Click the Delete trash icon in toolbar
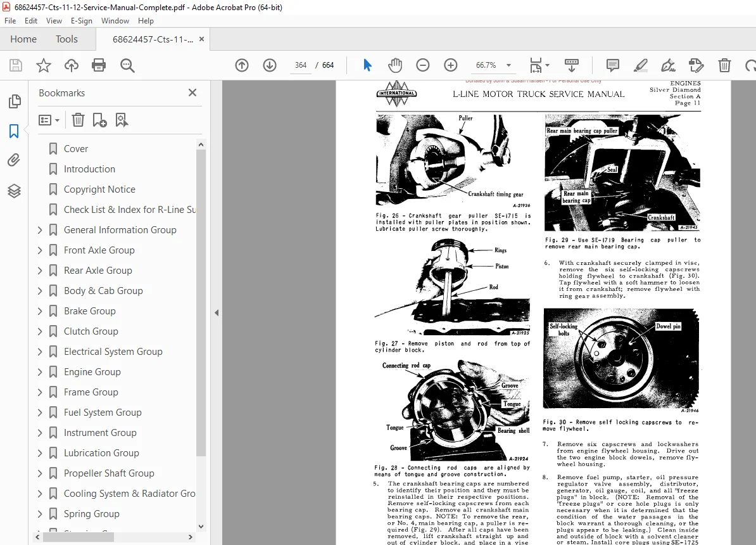 pyautogui.click(x=724, y=65)
